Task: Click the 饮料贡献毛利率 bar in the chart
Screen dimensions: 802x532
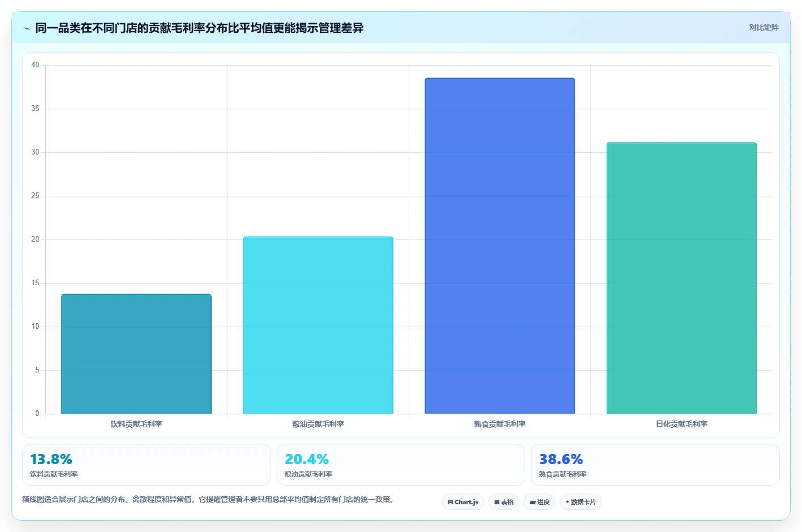Action: [x=136, y=354]
